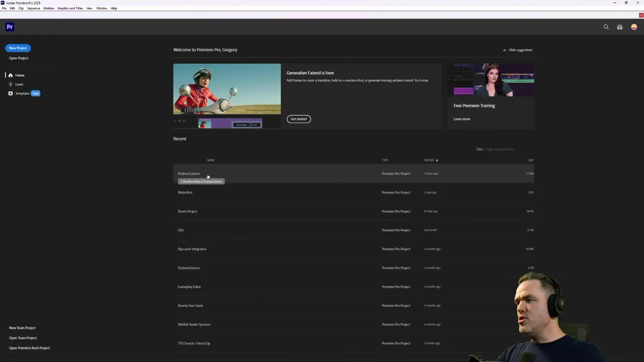The image size is (644, 362).
Task: Open the Skycoach Integration project
Action: [354, 249]
